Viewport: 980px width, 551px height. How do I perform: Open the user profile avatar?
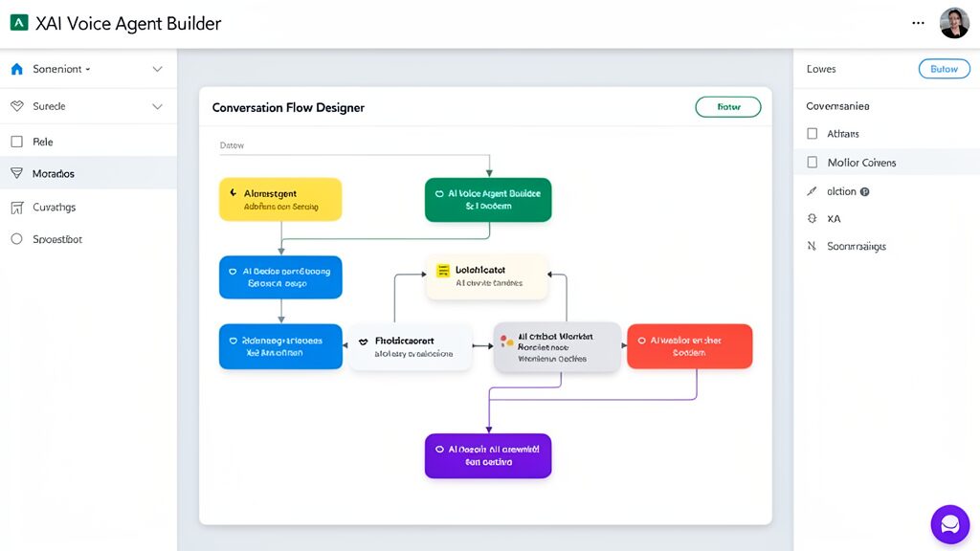954,23
